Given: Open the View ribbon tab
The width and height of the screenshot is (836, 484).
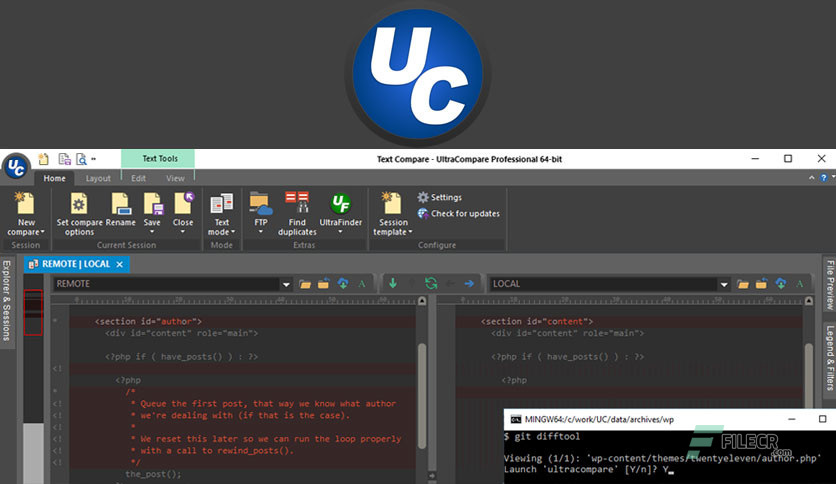Looking at the screenshot, I should pos(175,179).
